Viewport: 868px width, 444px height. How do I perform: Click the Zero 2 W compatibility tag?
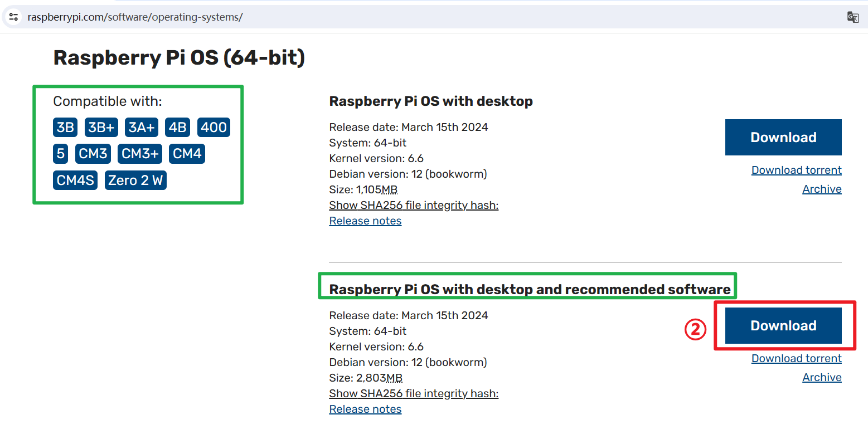click(x=135, y=180)
